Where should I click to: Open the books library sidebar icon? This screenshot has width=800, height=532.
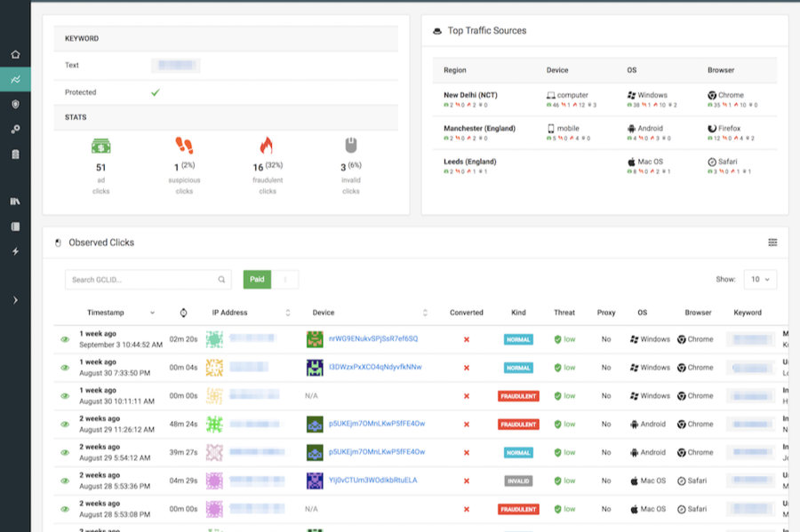(x=15, y=202)
